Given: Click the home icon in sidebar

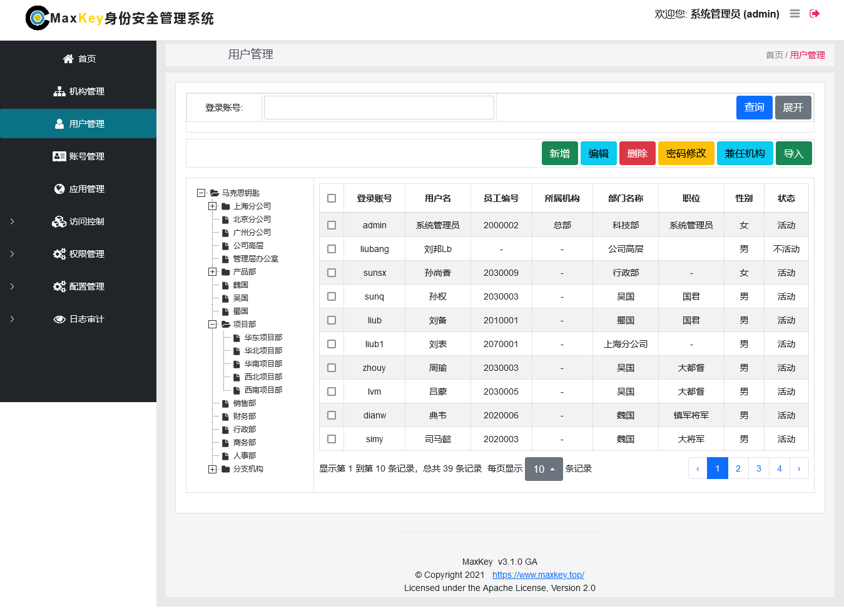Looking at the screenshot, I should pos(68,59).
